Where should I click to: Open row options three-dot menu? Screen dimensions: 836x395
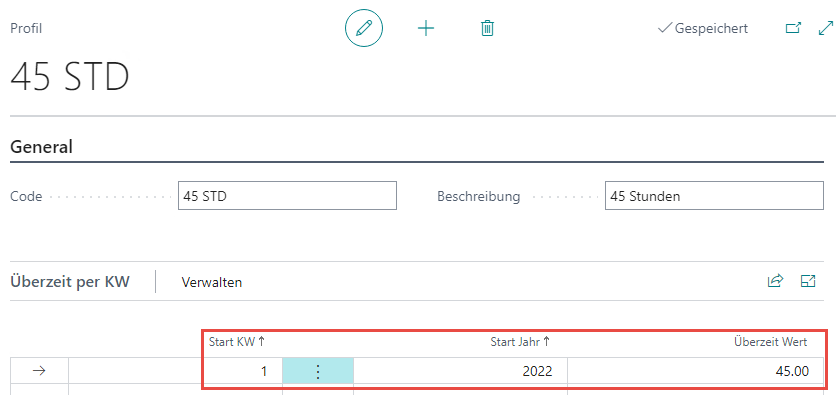pyautogui.click(x=318, y=371)
